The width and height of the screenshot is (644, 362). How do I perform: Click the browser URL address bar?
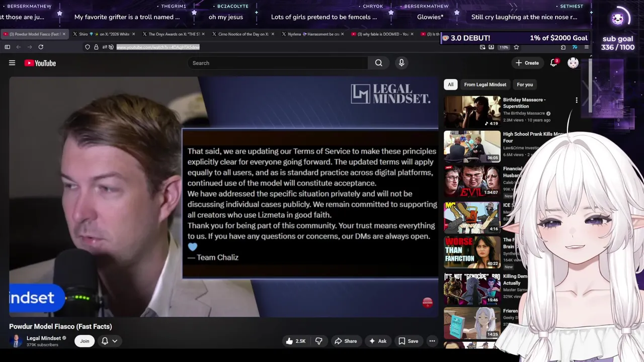pos(158,47)
